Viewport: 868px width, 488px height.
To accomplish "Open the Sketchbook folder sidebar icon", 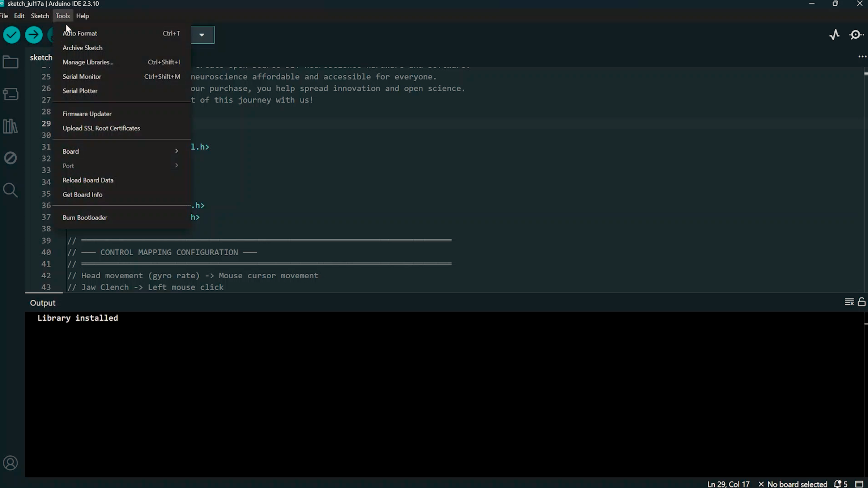I will [x=10, y=62].
